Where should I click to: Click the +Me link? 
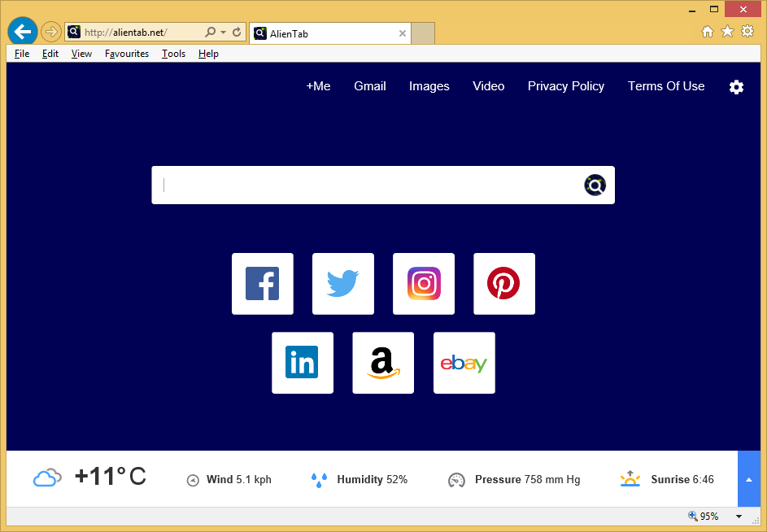click(x=319, y=86)
